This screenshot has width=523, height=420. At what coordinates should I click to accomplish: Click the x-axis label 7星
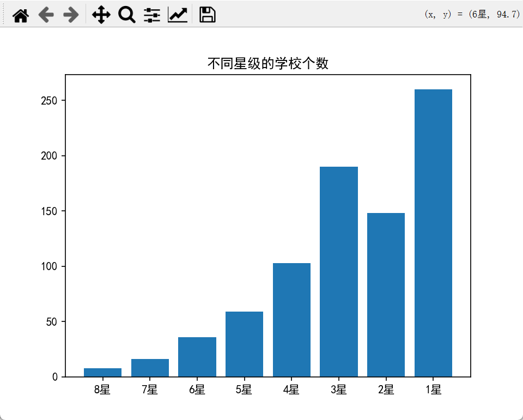(149, 389)
